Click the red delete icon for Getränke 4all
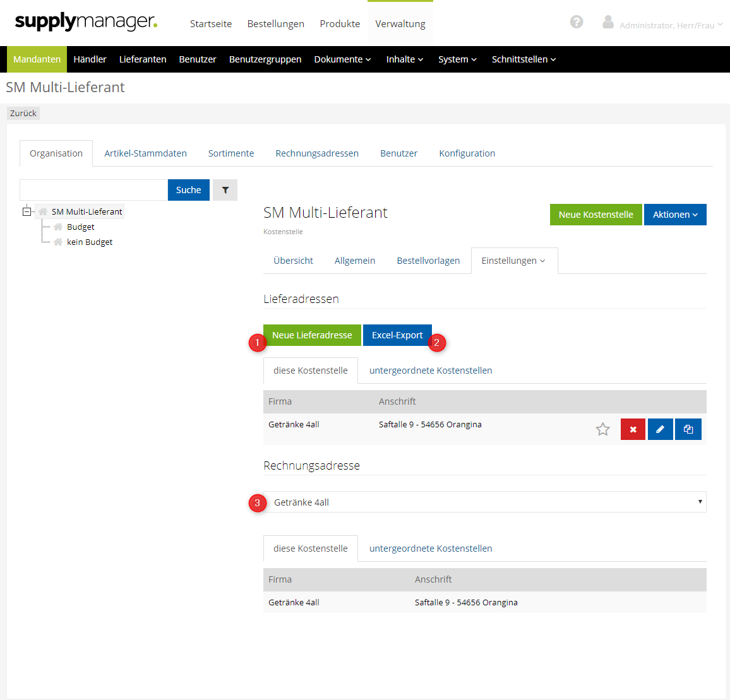 (633, 429)
